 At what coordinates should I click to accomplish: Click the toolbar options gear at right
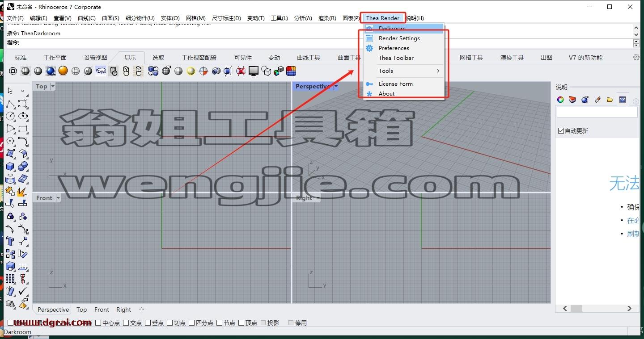pyautogui.click(x=636, y=57)
